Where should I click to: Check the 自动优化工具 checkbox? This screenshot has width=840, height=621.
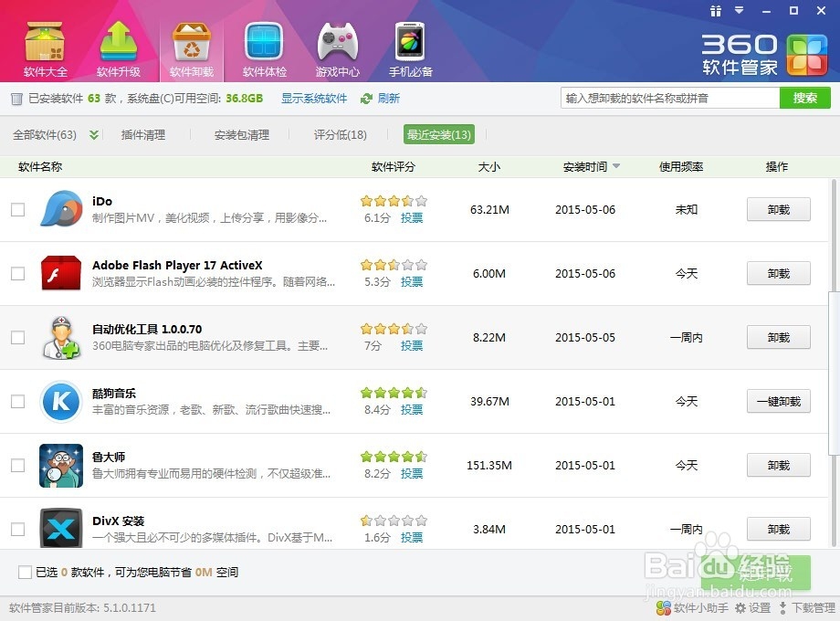[17, 337]
